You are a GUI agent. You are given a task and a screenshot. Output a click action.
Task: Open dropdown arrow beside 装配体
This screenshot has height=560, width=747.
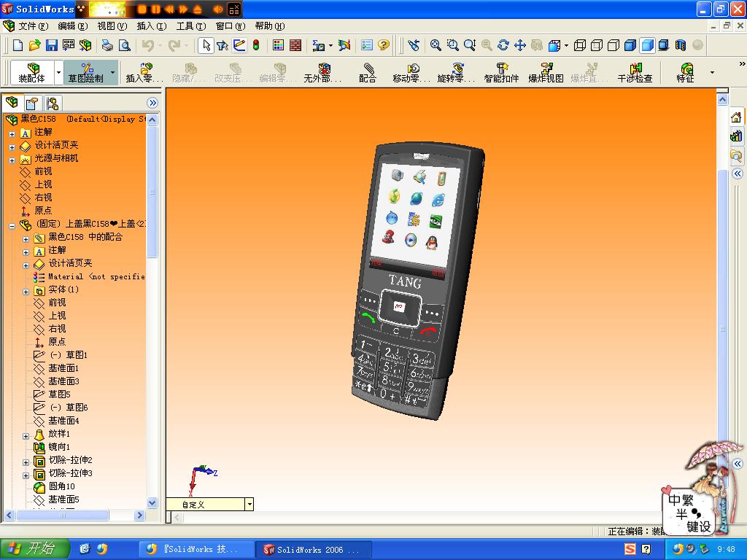coord(58,72)
